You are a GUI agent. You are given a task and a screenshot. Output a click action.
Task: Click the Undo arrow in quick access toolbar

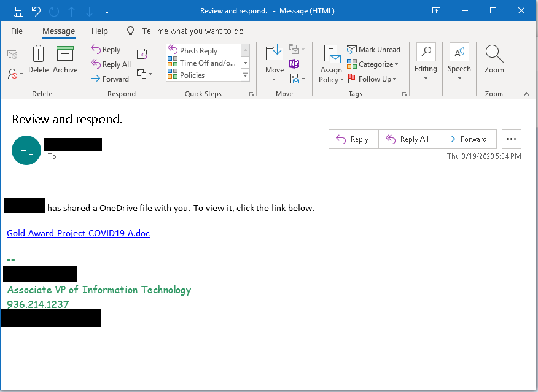click(36, 11)
